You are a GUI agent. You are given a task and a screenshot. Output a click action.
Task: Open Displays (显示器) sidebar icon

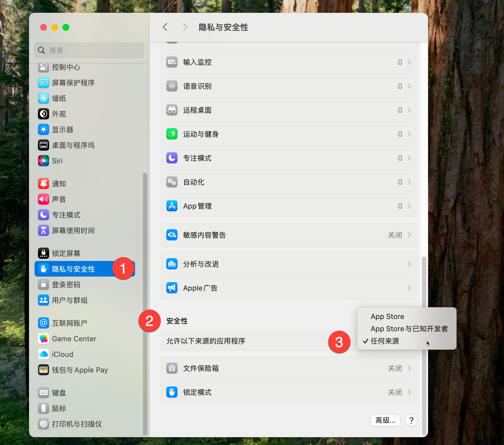tap(44, 130)
